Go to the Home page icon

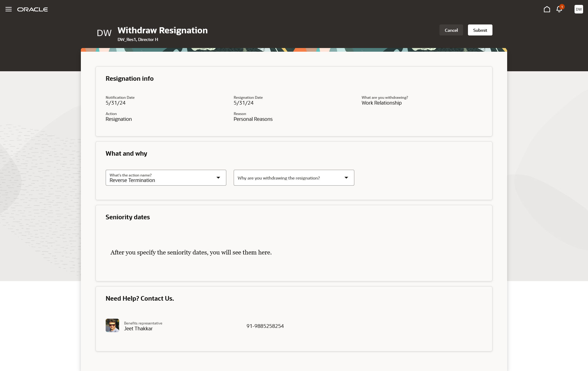tap(547, 9)
